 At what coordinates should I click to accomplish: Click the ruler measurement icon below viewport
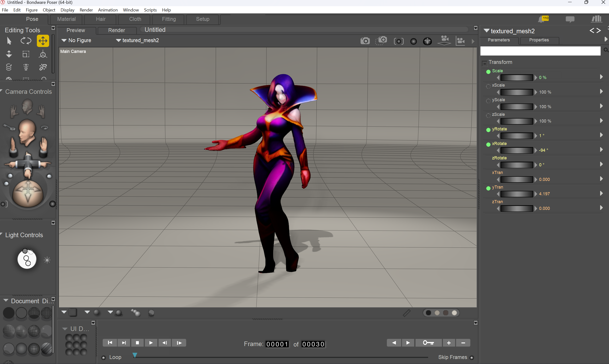pyautogui.click(x=406, y=313)
